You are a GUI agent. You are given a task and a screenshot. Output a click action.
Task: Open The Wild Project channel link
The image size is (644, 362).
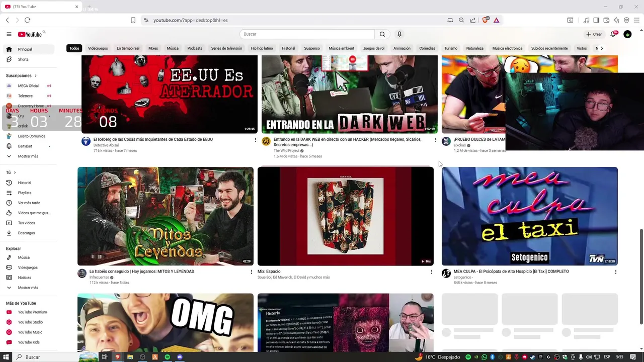coord(286,151)
